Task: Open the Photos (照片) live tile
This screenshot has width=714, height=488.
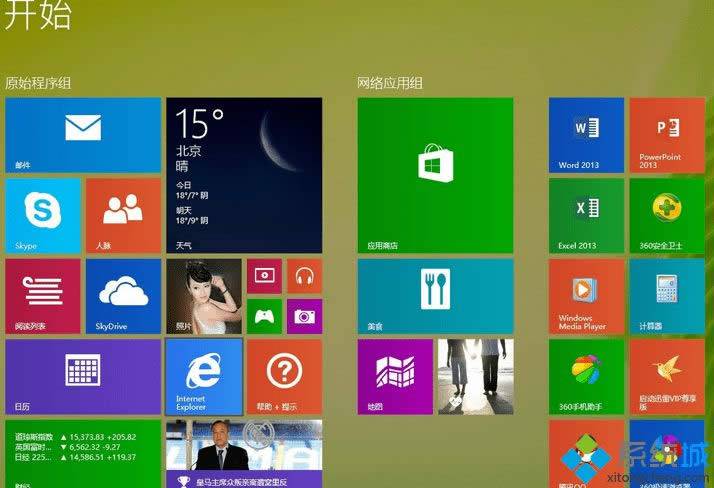Action: (x=204, y=296)
